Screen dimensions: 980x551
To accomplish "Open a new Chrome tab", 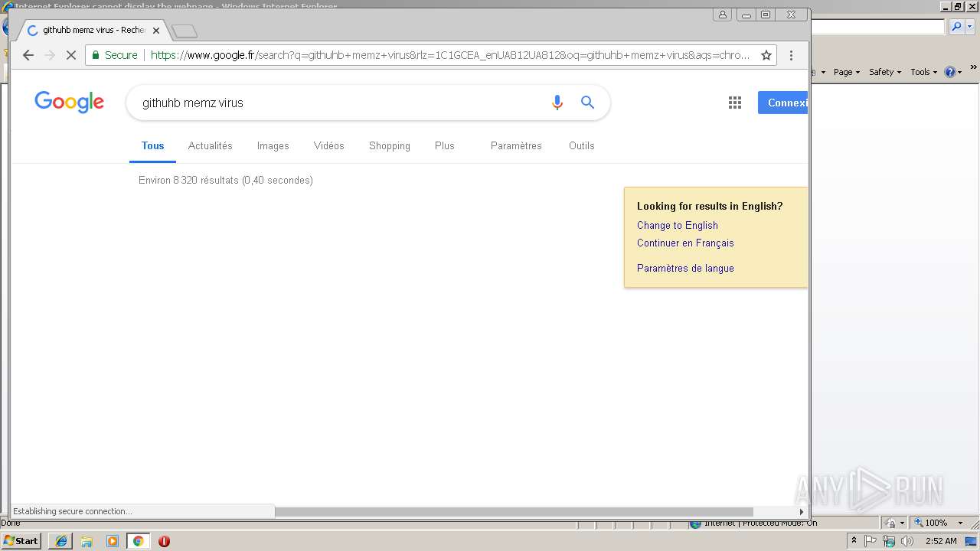I will [x=185, y=31].
